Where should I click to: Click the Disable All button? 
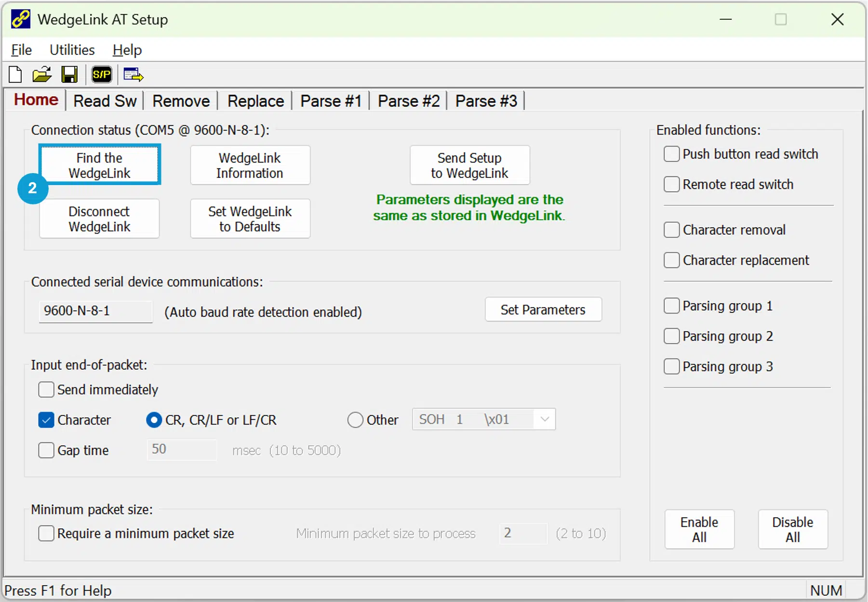[793, 529]
